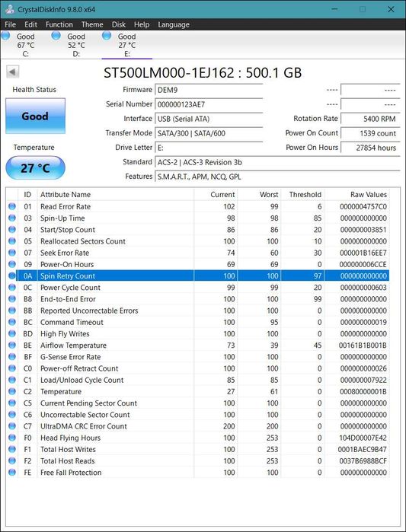
Task: Select the Total Host Writes row
Action: coord(198,449)
